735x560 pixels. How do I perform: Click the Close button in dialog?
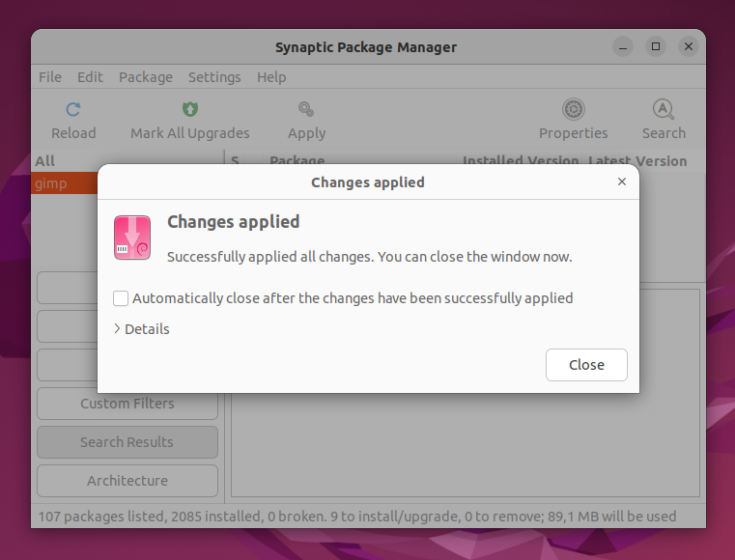coord(586,365)
